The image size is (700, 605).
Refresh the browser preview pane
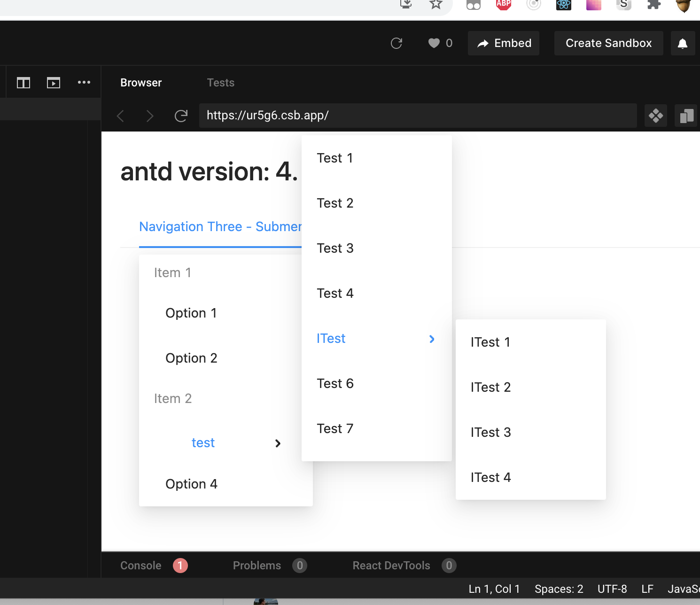(x=181, y=116)
